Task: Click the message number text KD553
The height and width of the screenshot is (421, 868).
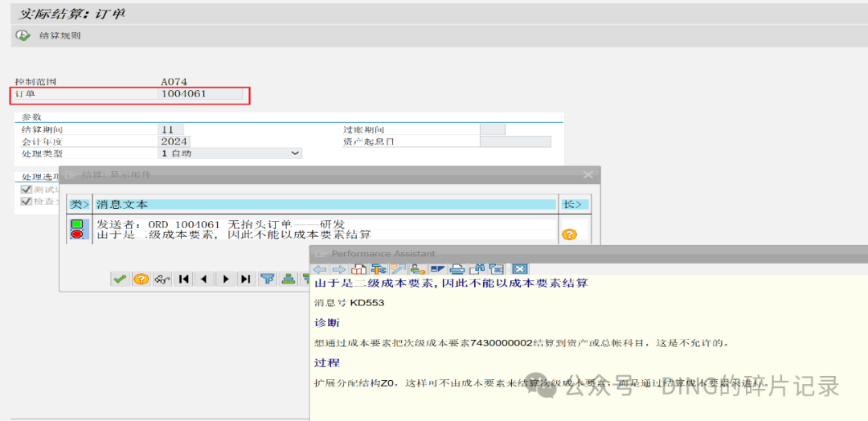Action: tap(367, 303)
